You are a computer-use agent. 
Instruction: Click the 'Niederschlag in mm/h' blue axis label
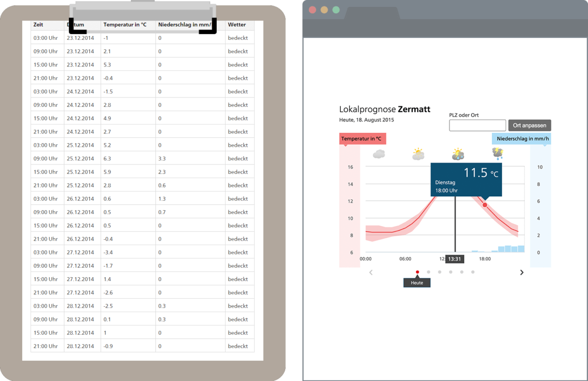(522, 139)
